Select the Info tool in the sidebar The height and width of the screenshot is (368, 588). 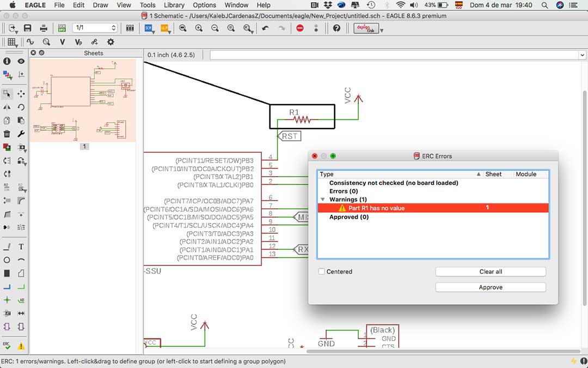(7, 61)
